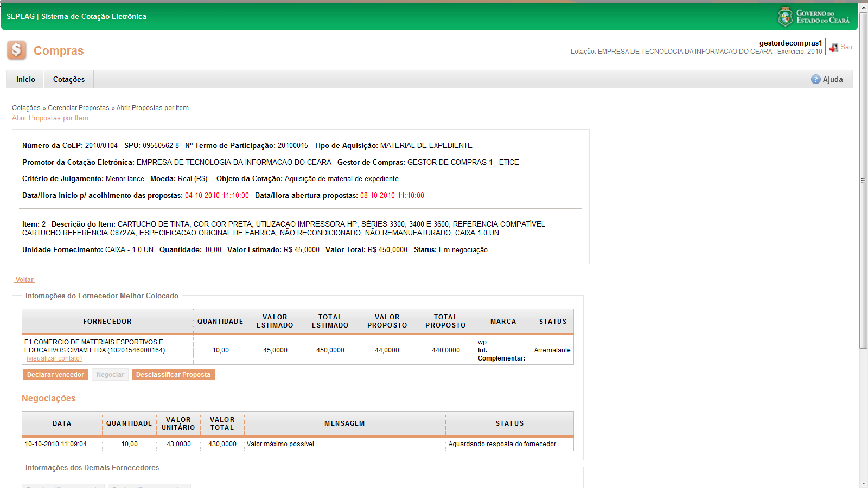Select the 440,0000 total proposed cell
The image size is (868, 488).
[446, 350]
